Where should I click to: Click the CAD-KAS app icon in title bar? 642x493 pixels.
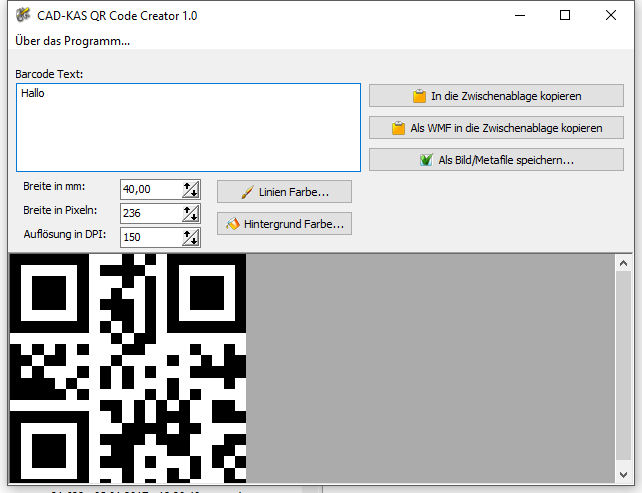(x=21, y=15)
